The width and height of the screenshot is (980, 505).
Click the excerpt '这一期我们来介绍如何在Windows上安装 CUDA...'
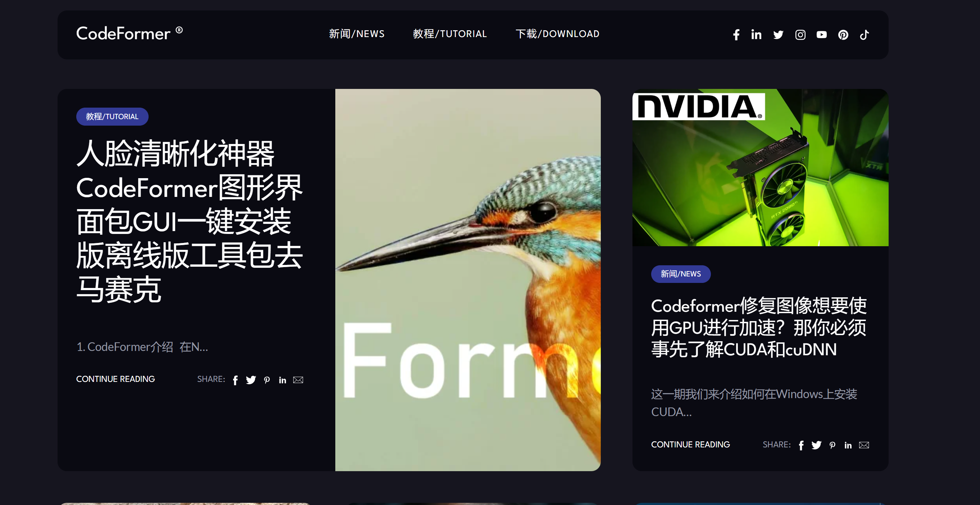click(754, 403)
